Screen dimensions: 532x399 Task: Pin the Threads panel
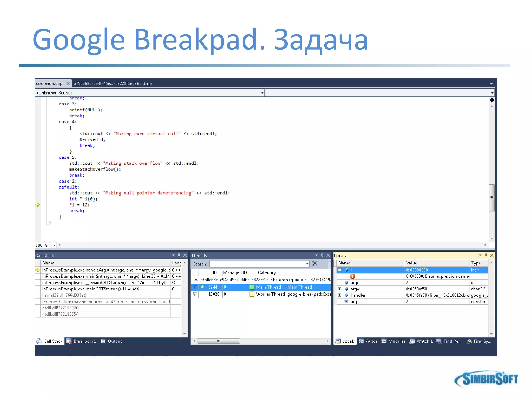(x=322, y=255)
